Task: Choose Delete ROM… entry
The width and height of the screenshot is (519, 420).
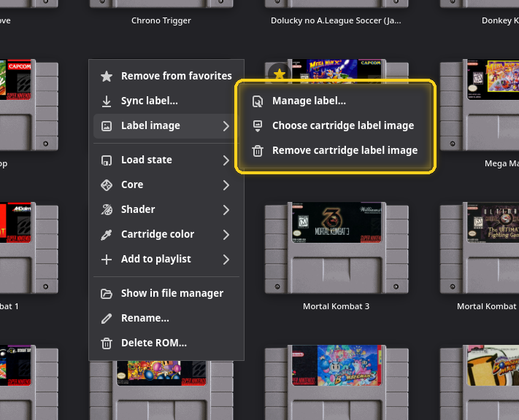Action: (x=166, y=343)
